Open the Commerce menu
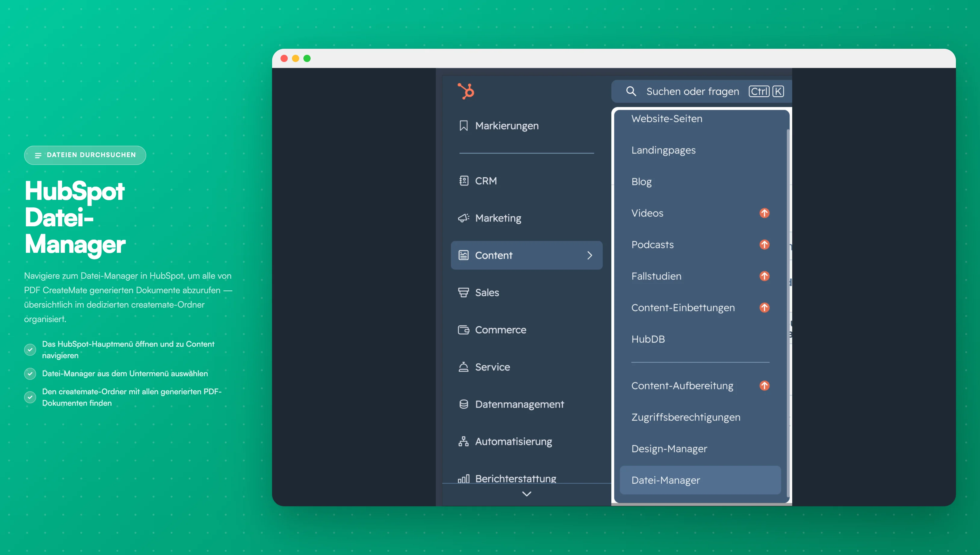 point(526,330)
